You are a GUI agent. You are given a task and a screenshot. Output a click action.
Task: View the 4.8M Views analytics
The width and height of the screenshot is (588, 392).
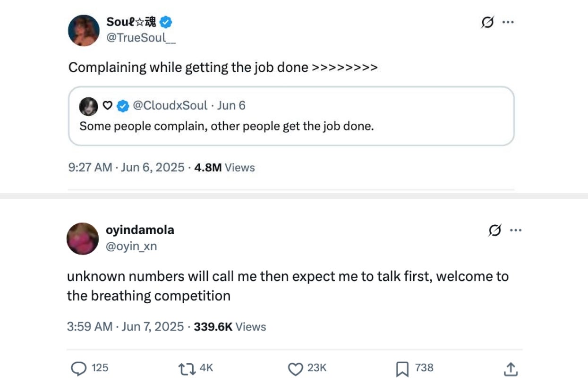pyautogui.click(x=224, y=168)
